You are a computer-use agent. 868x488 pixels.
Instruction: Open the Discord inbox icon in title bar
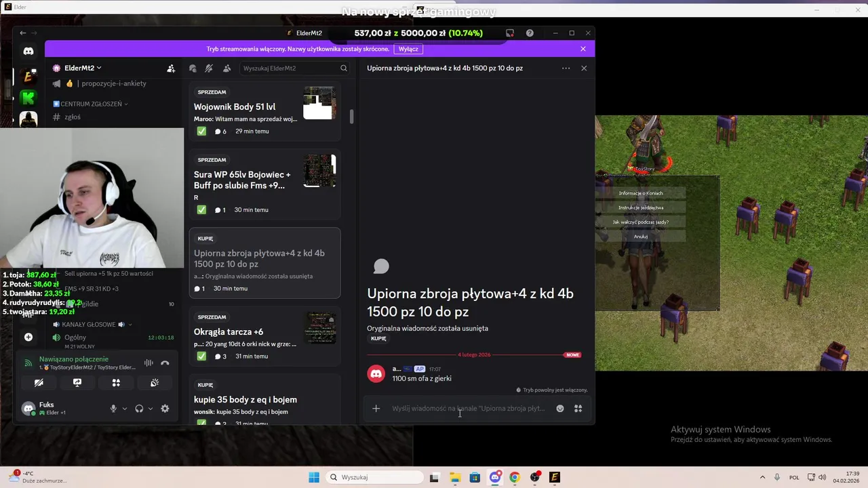[510, 33]
